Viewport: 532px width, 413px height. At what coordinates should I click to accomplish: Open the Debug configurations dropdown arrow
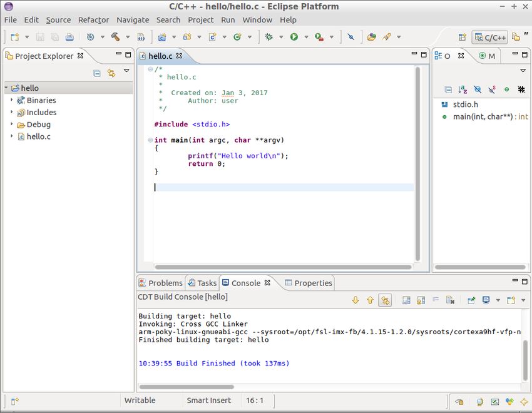coord(281,37)
